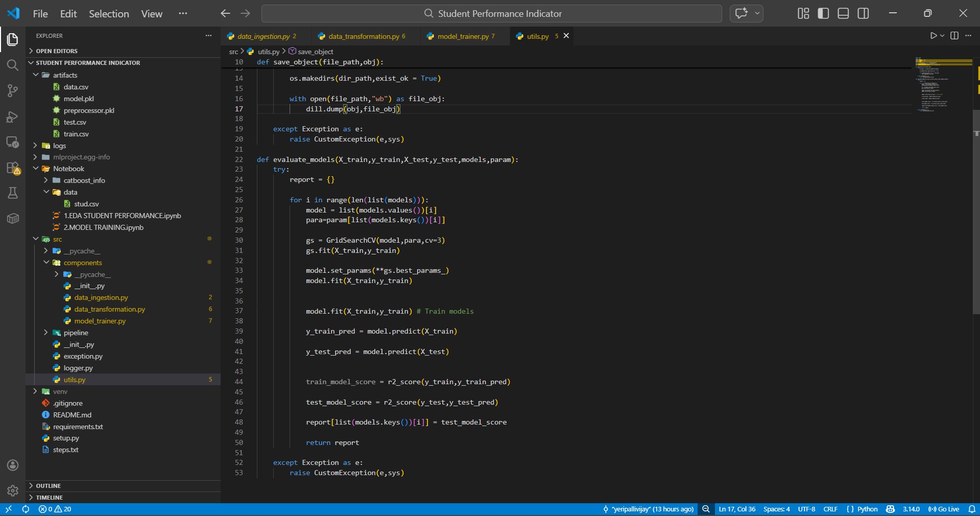This screenshot has height=516, width=980.
Task: Click the Student Performance Indicator search box
Action: click(491, 14)
